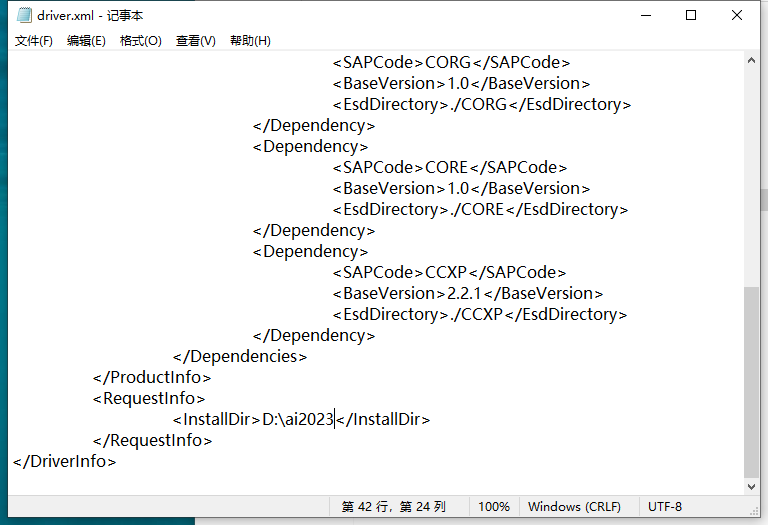Click the vertical scrollbar thumb
768x525 pixels.
pyautogui.click(x=751, y=382)
